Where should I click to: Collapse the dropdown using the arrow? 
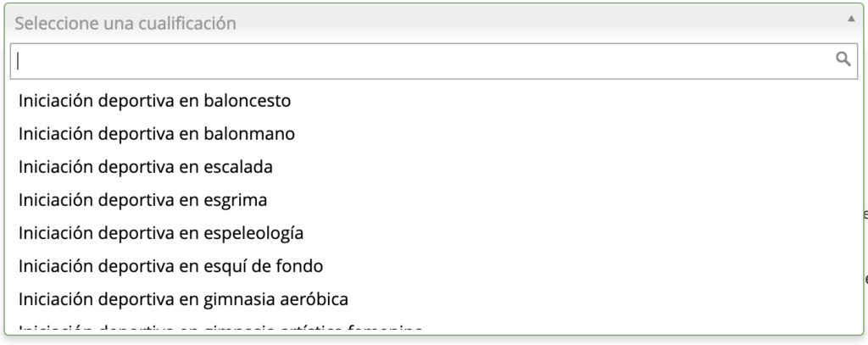point(850,18)
